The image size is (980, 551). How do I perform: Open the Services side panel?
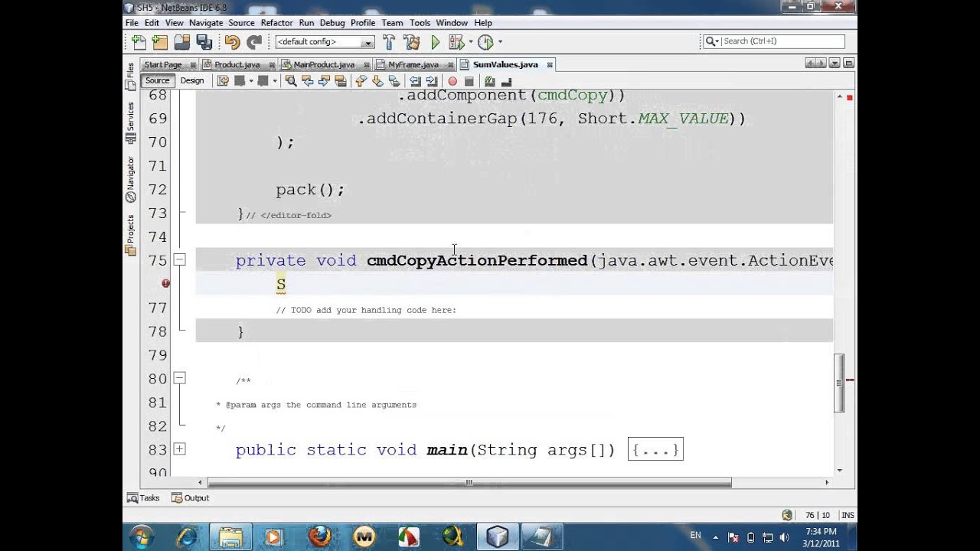tap(130, 122)
